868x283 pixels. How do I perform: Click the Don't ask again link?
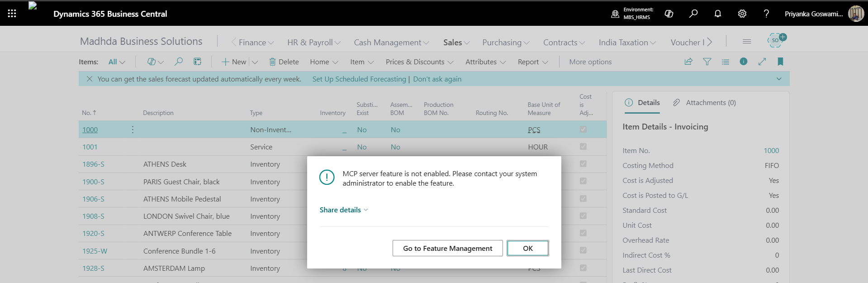point(437,79)
